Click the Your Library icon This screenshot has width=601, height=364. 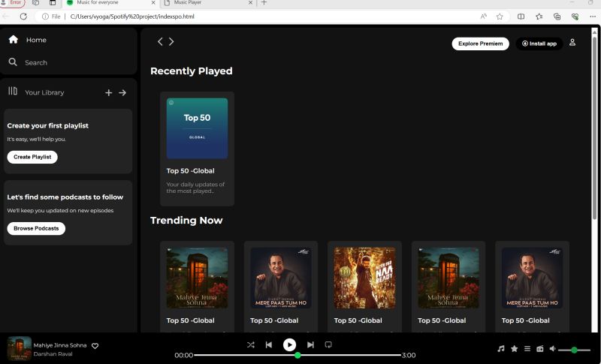(x=13, y=91)
